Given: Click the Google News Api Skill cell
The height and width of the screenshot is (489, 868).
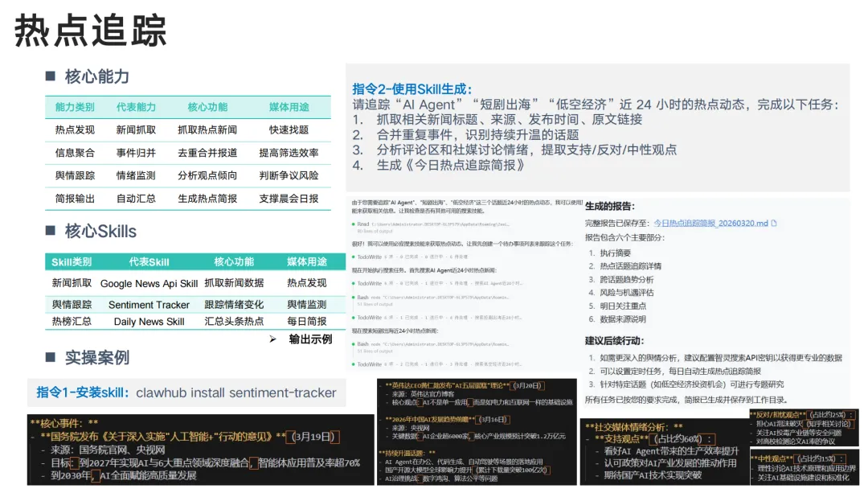Looking at the screenshot, I should tap(149, 284).
